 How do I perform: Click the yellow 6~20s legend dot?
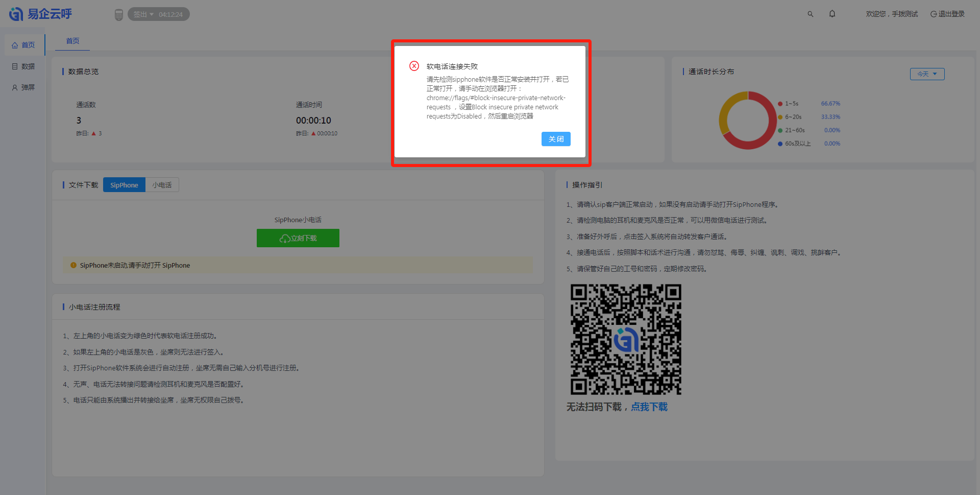[x=780, y=117]
